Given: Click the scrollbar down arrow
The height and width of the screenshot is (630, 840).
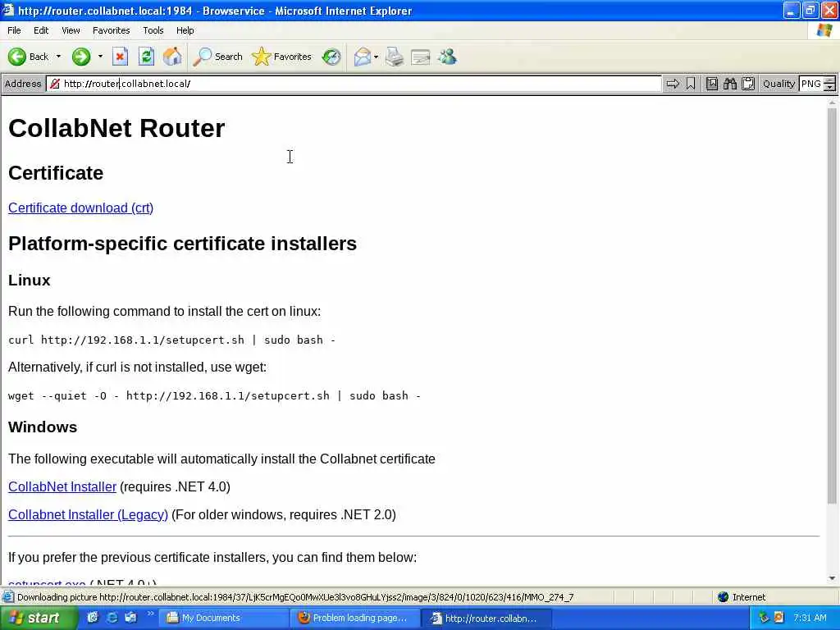Looking at the screenshot, I should click(832, 578).
